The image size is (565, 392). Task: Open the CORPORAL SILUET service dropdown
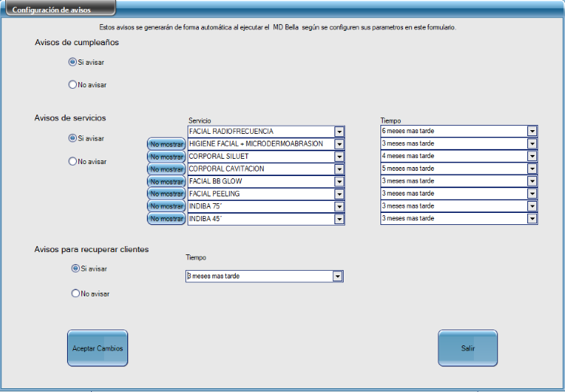click(x=339, y=156)
